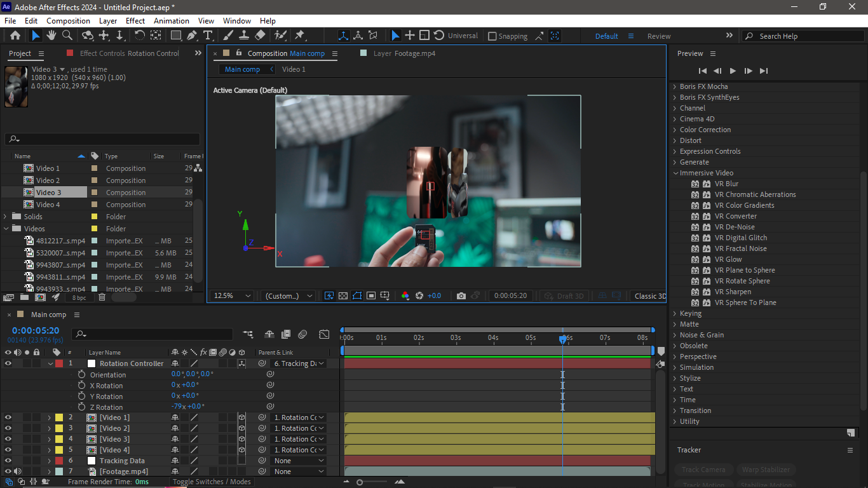Step to next frame in Preview
Image resolution: width=868 pixels, height=488 pixels.
(748, 71)
